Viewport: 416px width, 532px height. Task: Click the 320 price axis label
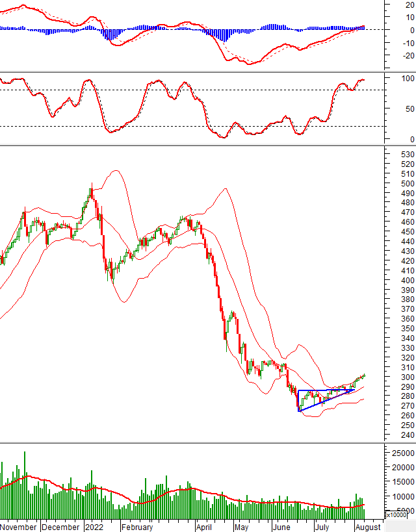(x=408, y=358)
